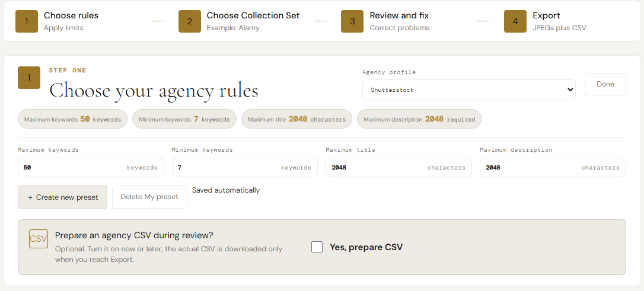
Task: Click the CSV icon in the prepare panel
Action: (x=38, y=238)
